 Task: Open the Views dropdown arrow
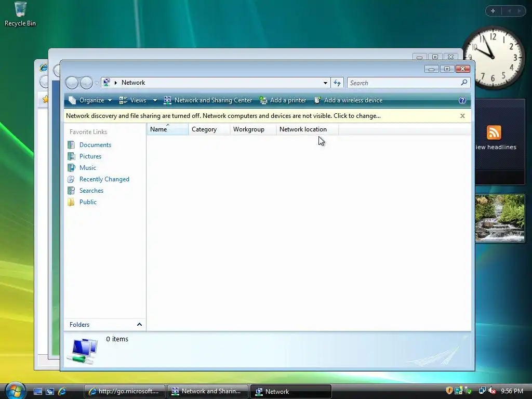(155, 100)
